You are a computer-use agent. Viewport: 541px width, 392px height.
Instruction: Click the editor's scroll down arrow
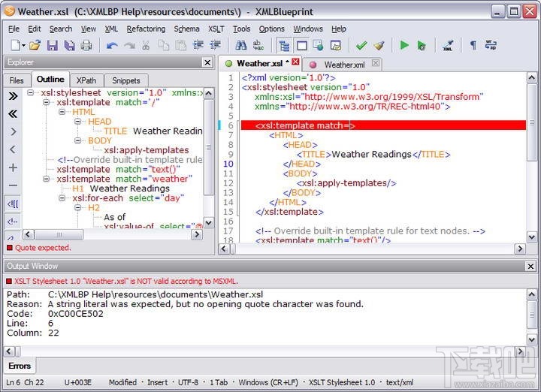pyautogui.click(x=532, y=237)
